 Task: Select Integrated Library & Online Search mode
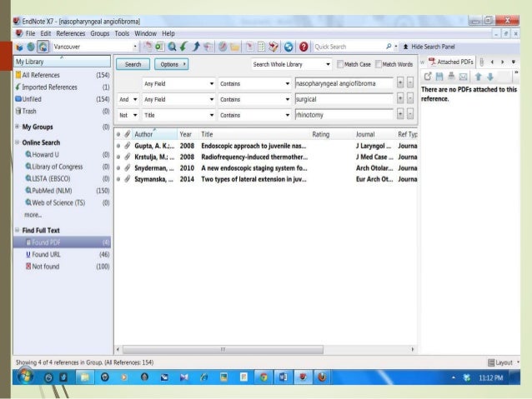(x=43, y=47)
